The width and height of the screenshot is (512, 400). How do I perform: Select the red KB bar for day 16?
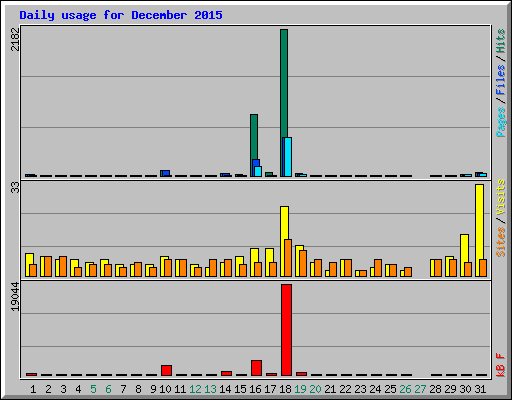point(256,368)
